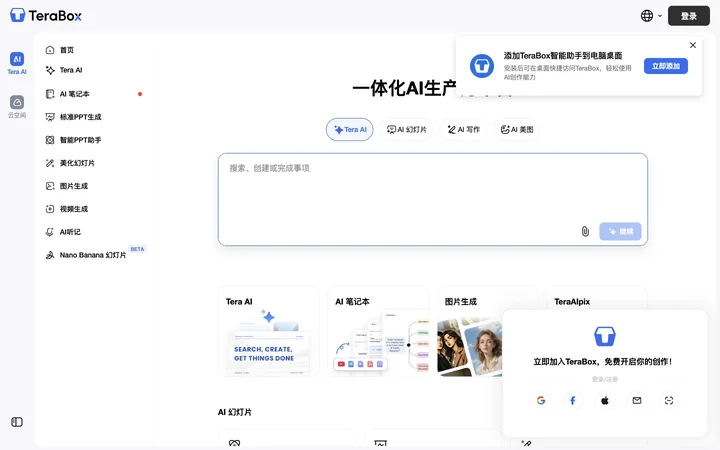Focus the 搜索、创建或完成事项 input box

point(433,199)
